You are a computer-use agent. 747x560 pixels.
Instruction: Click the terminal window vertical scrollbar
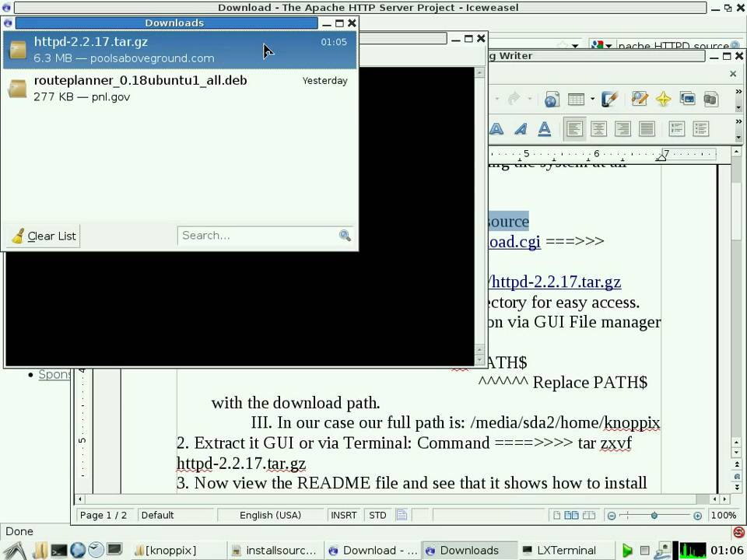[x=479, y=217]
